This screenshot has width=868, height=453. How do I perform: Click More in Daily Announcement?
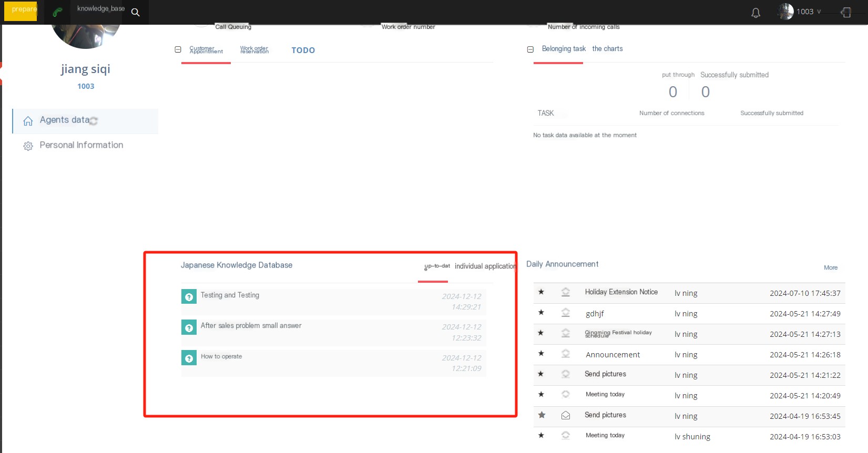pos(831,267)
